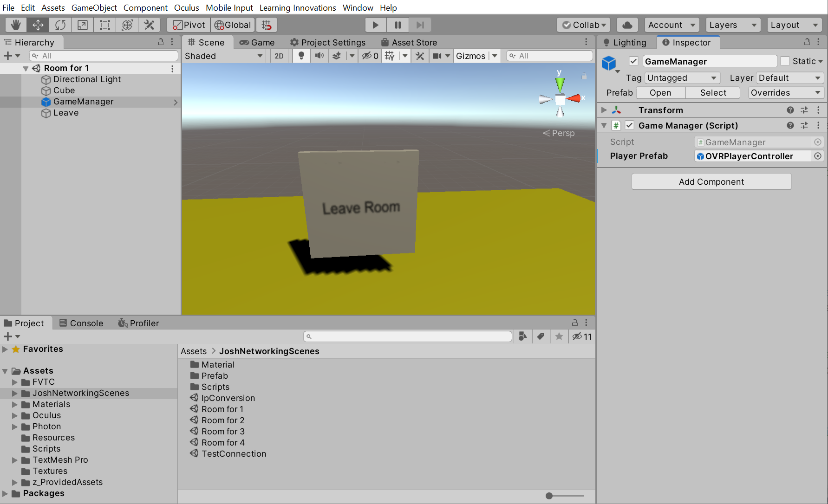Open the GameObject menu
Image resolution: width=828 pixels, height=504 pixels.
point(94,7)
